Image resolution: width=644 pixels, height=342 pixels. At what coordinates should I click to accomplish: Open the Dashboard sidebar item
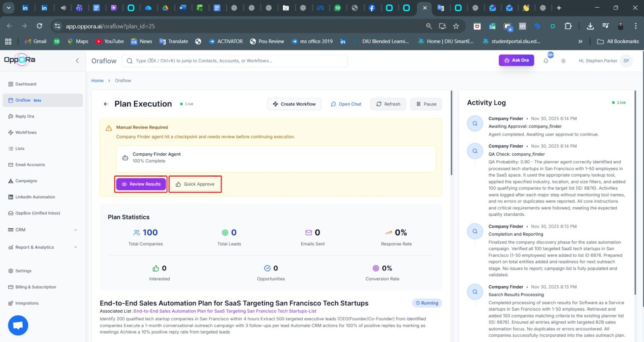click(26, 84)
